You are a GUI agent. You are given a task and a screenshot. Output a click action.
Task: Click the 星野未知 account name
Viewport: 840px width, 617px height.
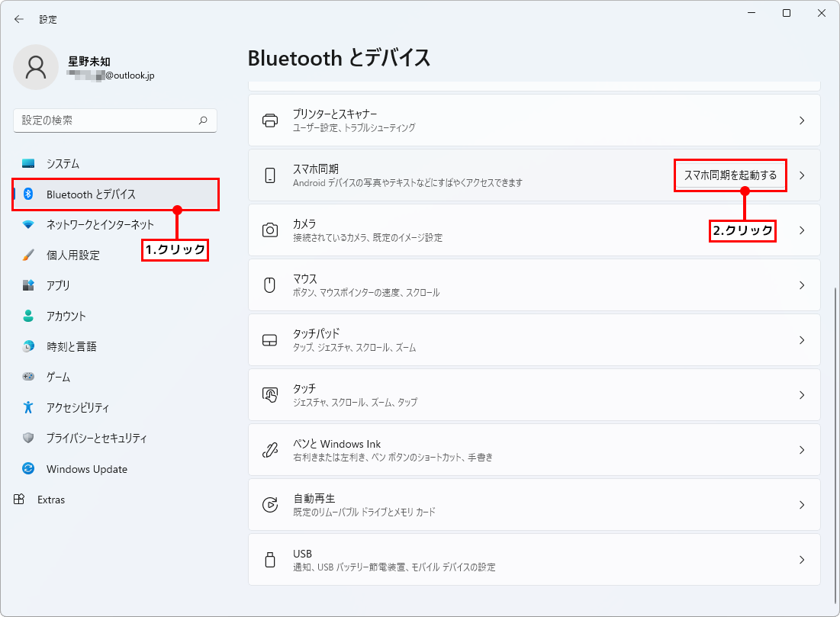tap(89, 61)
